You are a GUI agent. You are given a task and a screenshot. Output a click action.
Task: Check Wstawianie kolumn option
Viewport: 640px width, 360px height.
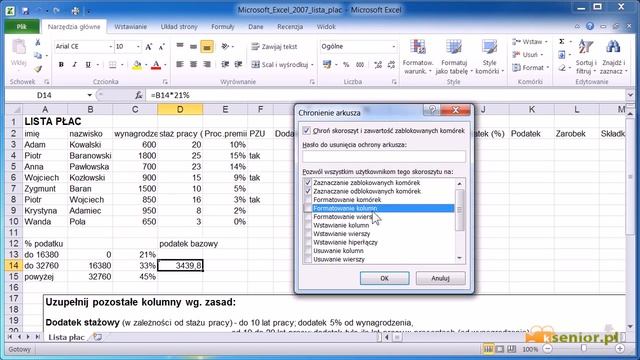[308, 225]
